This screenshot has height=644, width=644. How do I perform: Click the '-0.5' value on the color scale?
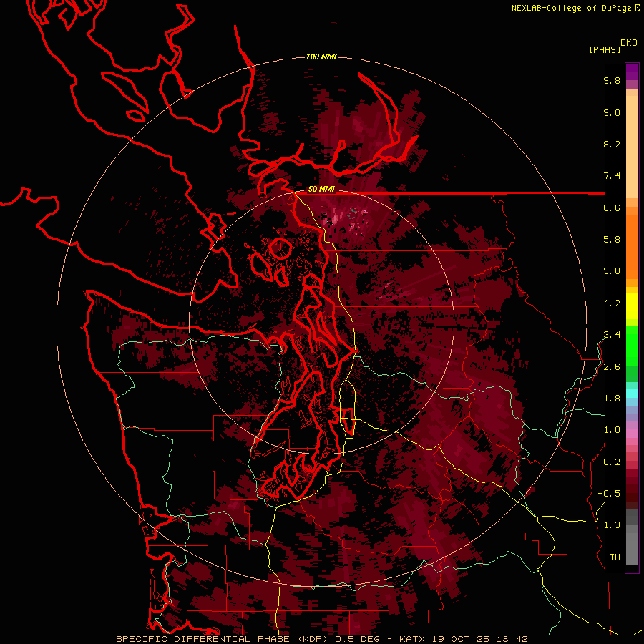coord(609,494)
